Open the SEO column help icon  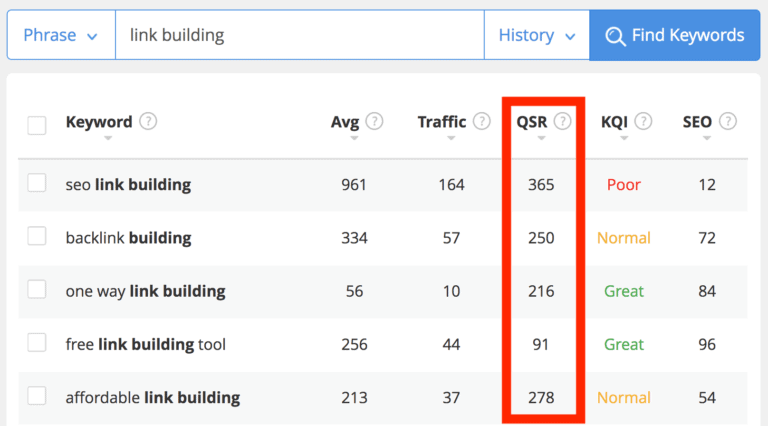[x=728, y=121]
